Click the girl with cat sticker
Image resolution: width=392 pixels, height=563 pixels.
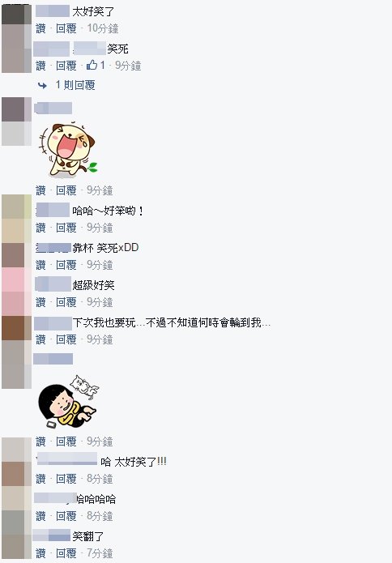click(68, 402)
